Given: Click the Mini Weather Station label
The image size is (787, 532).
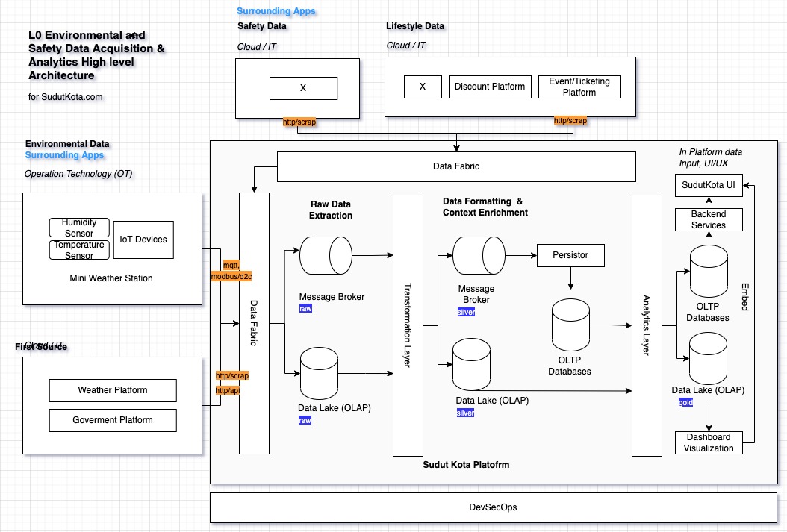Looking at the screenshot, I should coord(111,278).
